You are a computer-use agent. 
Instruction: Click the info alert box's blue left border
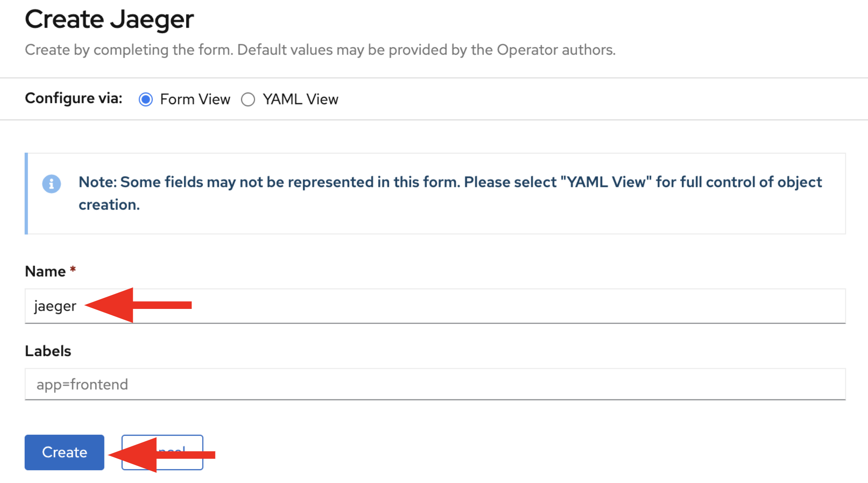click(26, 193)
